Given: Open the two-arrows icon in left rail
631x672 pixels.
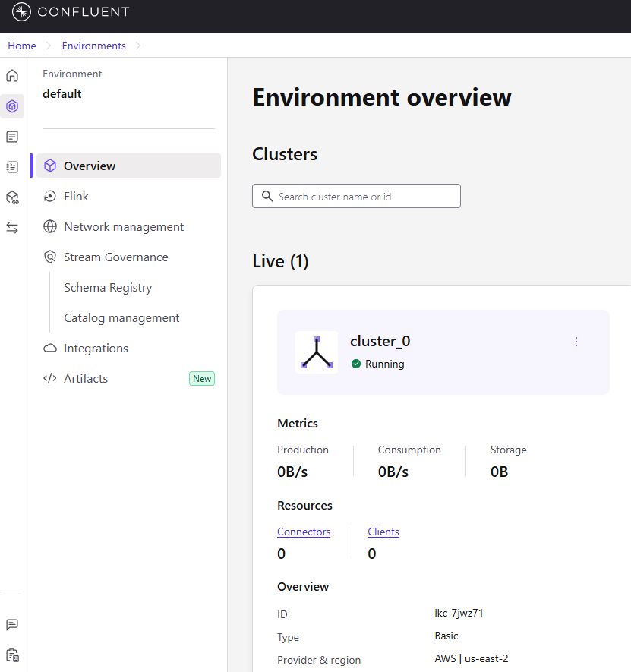Looking at the screenshot, I should click(12, 228).
